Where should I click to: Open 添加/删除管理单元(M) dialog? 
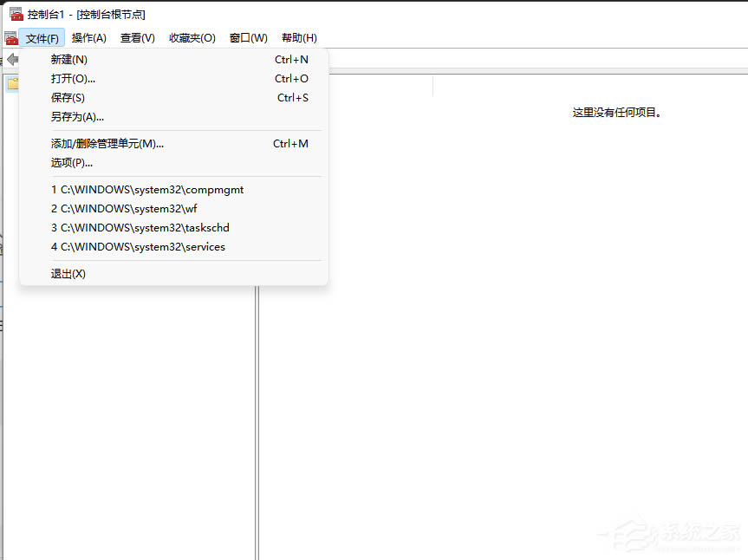point(107,143)
